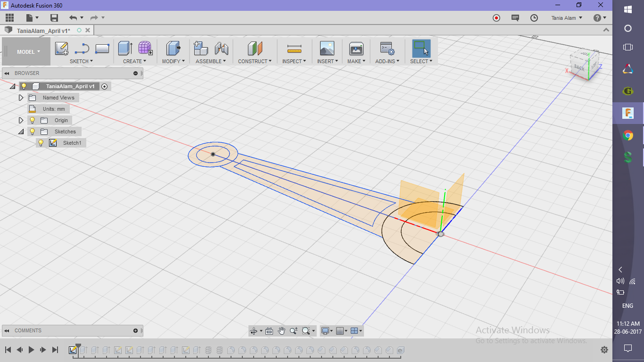Select the Joint tool icon
Viewport: 644px width, 362px height.
tap(222, 48)
